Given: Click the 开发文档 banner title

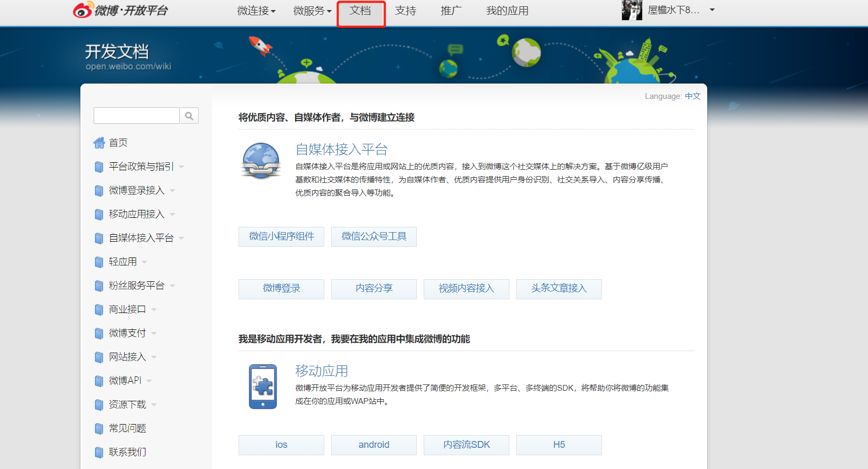Looking at the screenshot, I should (x=117, y=52).
